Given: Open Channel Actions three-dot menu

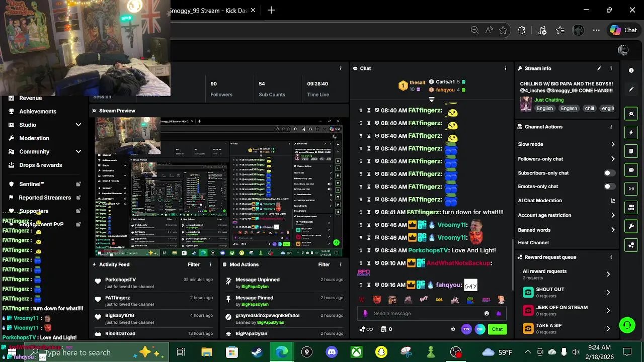Looking at the screenshot, I should pyautogui.click(x=611, y=127).
